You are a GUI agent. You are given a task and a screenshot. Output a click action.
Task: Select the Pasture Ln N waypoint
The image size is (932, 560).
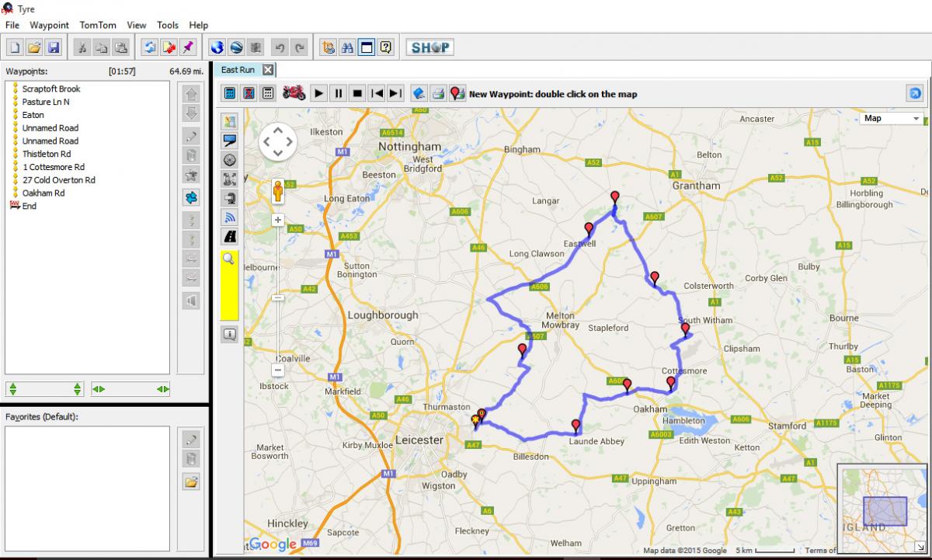point(46,102)
